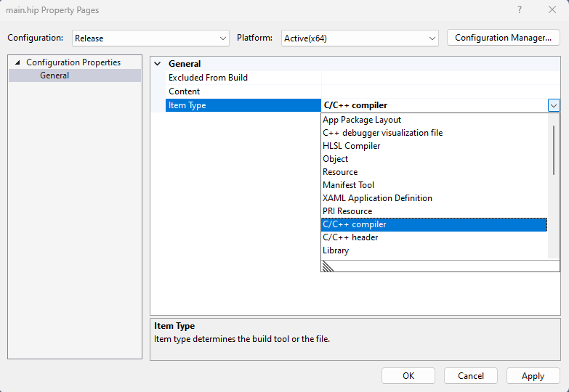The width and height of the screenshot is (569, 392).
Task: Select the Excluded From Build property
Action: (208, 78)
